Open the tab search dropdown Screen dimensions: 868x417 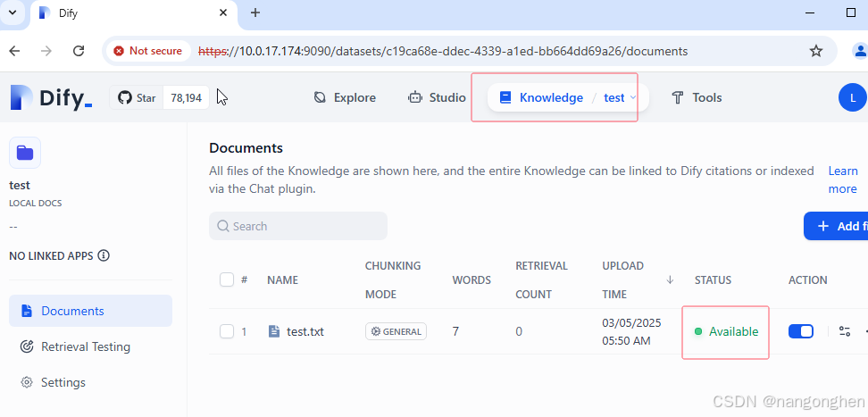[13, 13]
